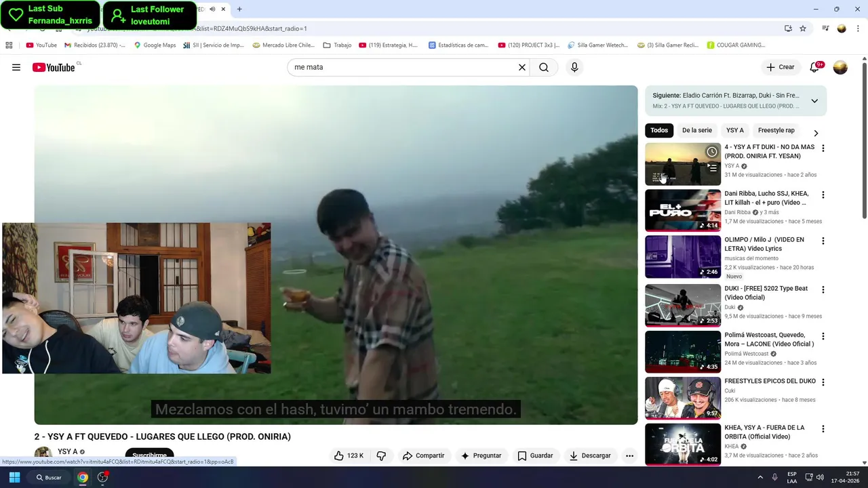Dislike the video
Viewport: 868px width, 488px height.
tap(381, 455)
